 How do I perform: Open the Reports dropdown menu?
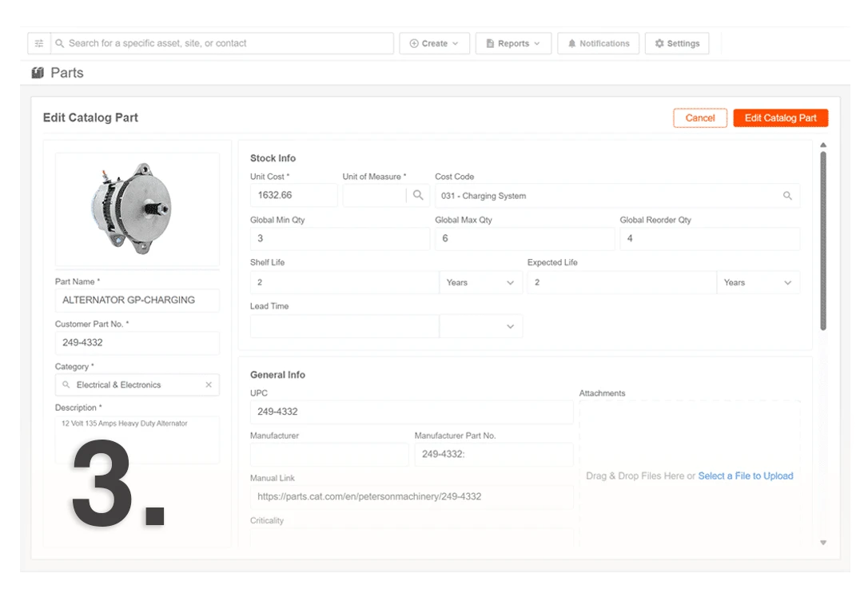[512, 44]
